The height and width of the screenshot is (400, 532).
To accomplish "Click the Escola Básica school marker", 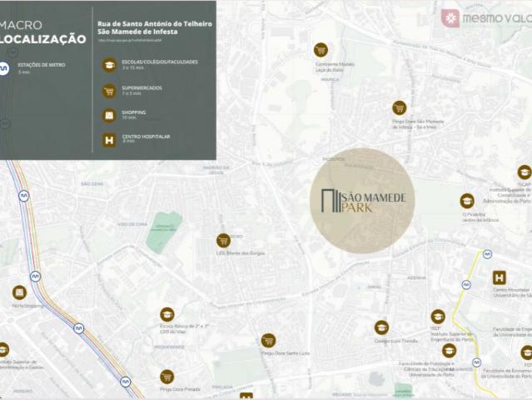I will click(x=167, y=314).
